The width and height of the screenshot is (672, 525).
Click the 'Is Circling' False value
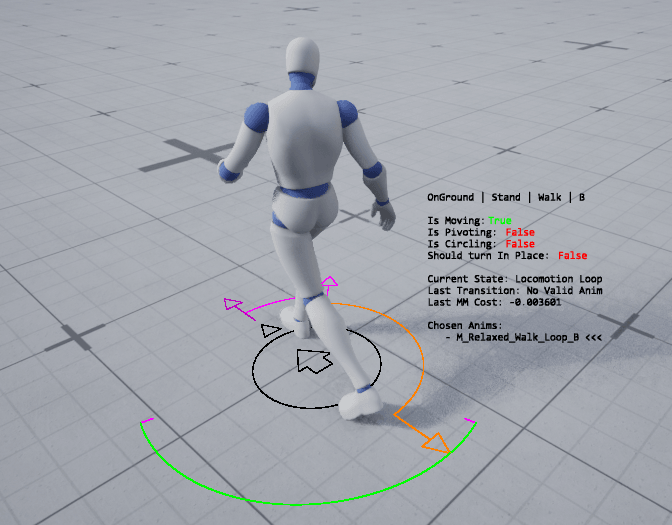point(520,244)
